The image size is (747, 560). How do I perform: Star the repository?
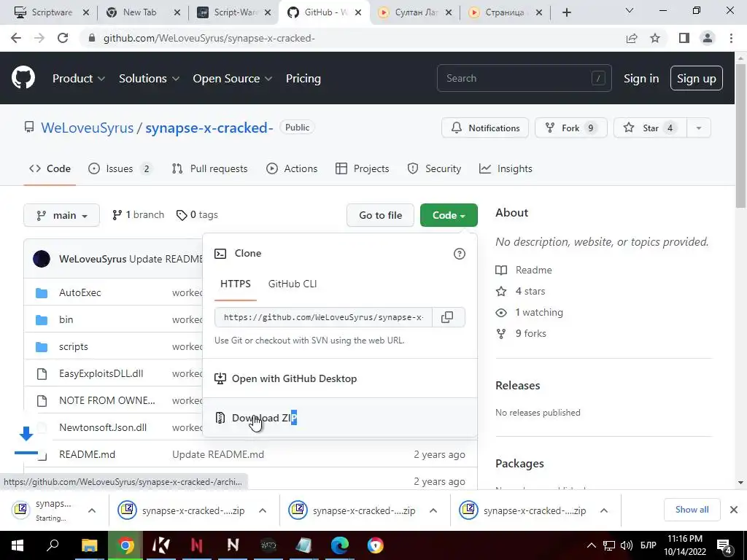pyautogui.click(x=650, y=128)
